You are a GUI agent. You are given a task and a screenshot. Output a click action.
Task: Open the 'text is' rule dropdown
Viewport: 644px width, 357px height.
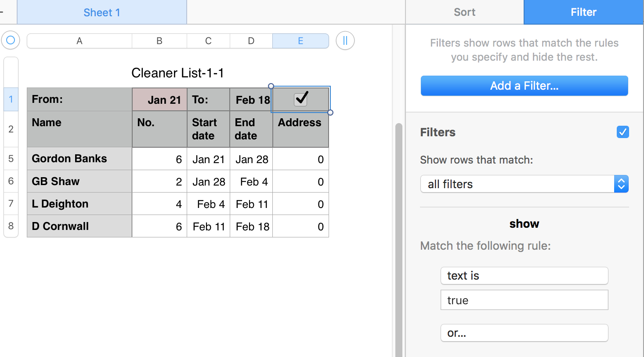[x=524, y=276]
